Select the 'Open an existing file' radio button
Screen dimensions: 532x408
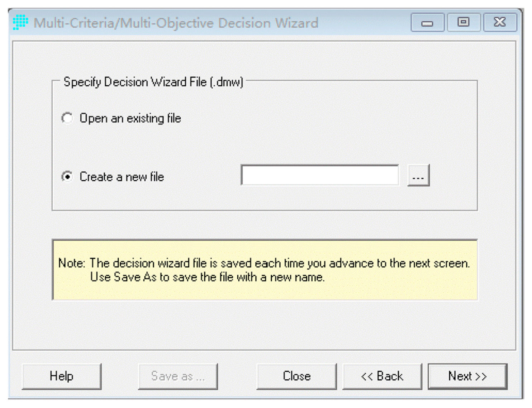67,118
